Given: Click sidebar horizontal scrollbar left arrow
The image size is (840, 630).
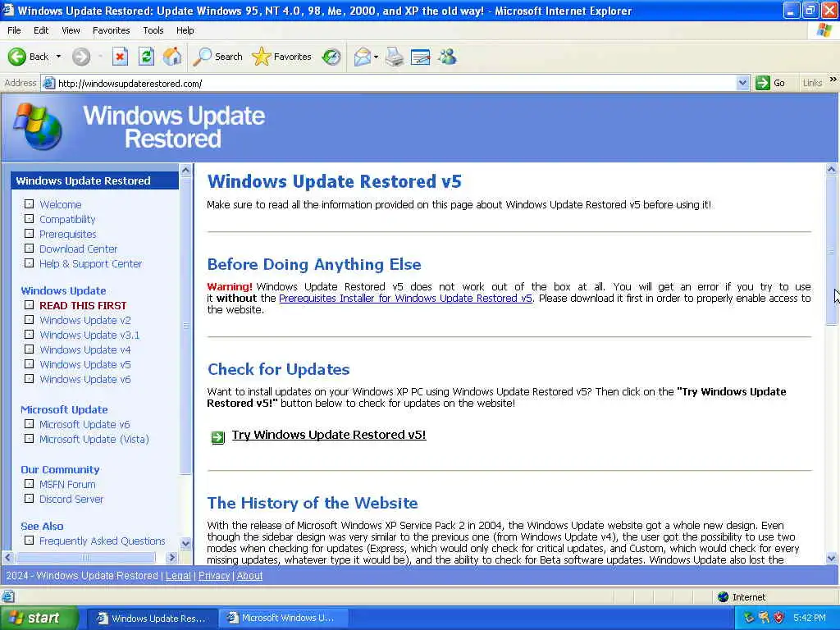Looking at the screenshot, I should tap(8, 558).
